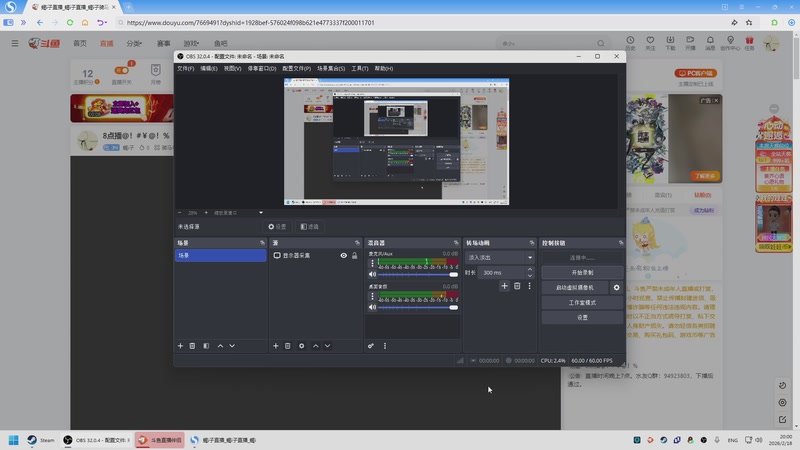Image resolution: width=800 pixels, height=450 pixels.
Task: Mute the Desktop Audio speaker icon
Action: (372, 307)
